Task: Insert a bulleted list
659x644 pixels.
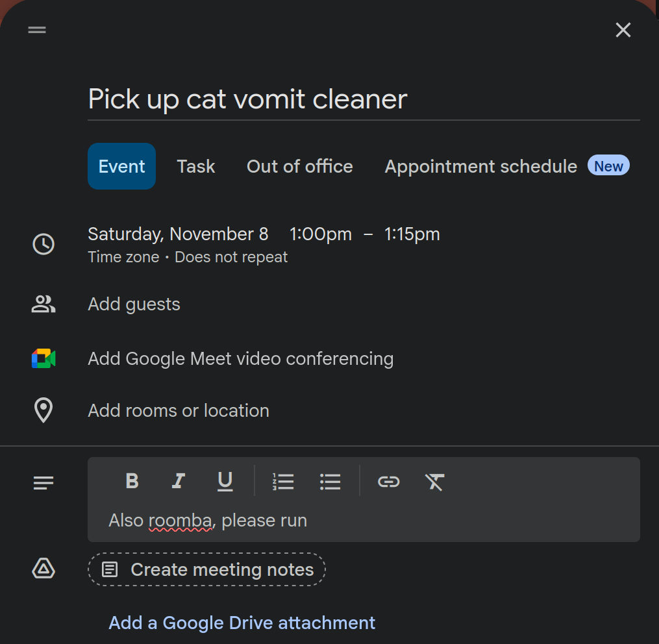Action: (330, 481)
